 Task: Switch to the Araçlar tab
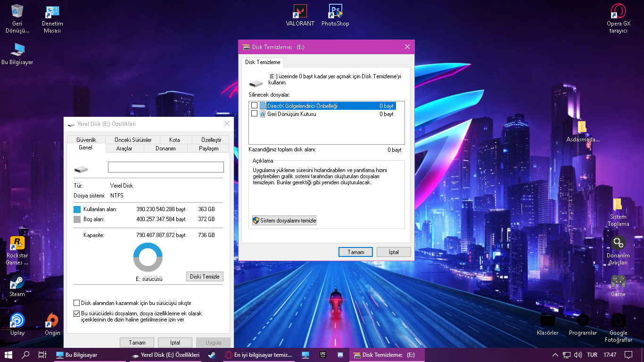pos(124,148)
